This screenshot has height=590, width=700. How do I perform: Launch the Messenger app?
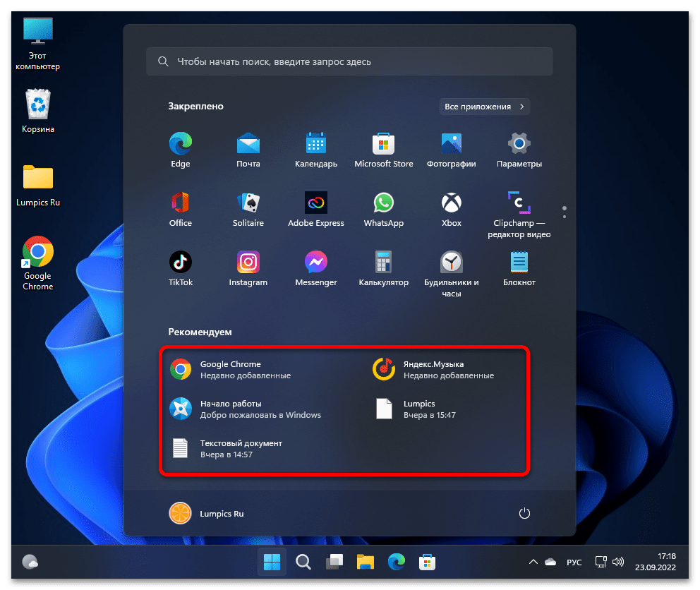(316, 268)
